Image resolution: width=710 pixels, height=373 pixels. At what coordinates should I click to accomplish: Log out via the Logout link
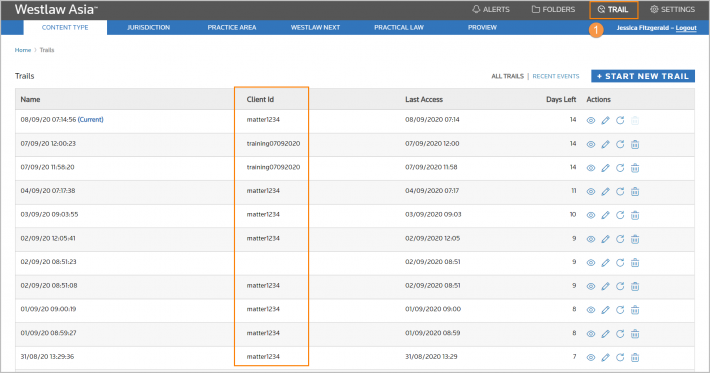[686, 28]
